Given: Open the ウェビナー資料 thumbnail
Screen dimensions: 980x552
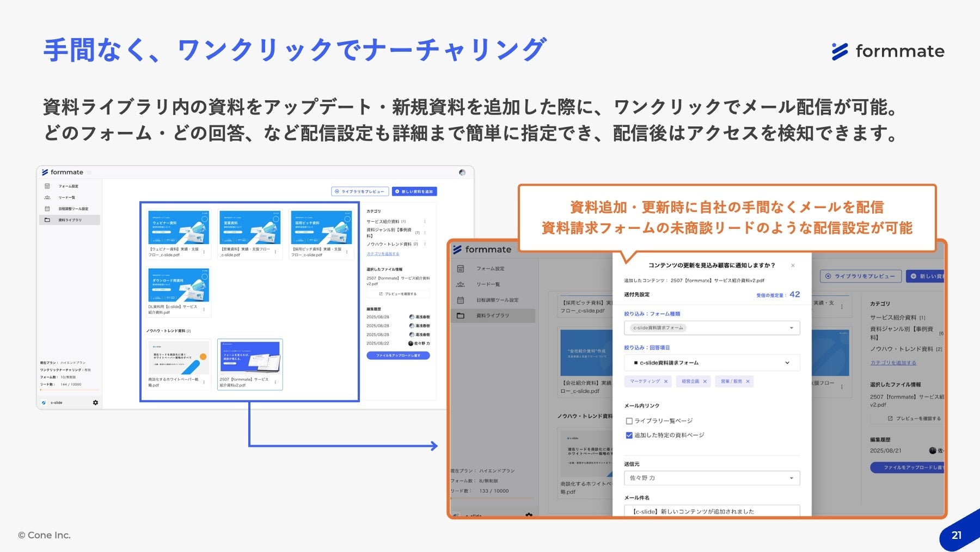Looking at the screenshot, I should 179,228.
